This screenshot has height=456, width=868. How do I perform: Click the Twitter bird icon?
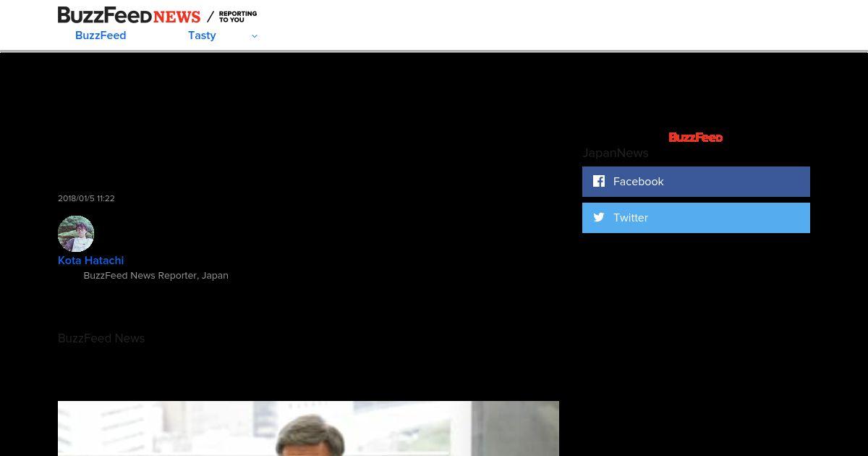click(599, 217)
